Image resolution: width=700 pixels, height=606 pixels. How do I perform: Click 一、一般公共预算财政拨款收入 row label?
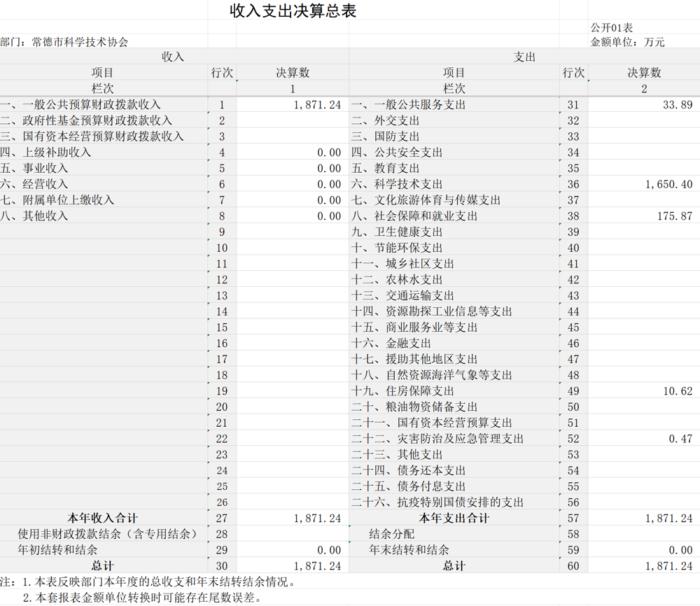[104, 104]
